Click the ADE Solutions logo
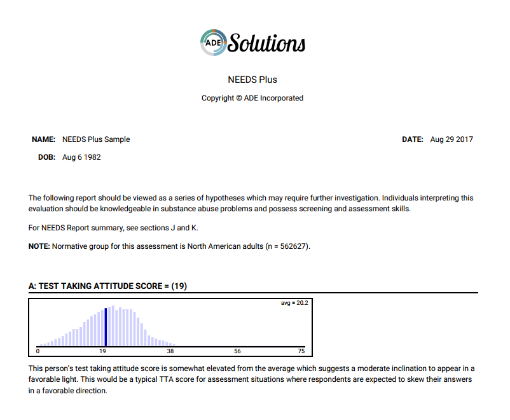 pos(252,43)
